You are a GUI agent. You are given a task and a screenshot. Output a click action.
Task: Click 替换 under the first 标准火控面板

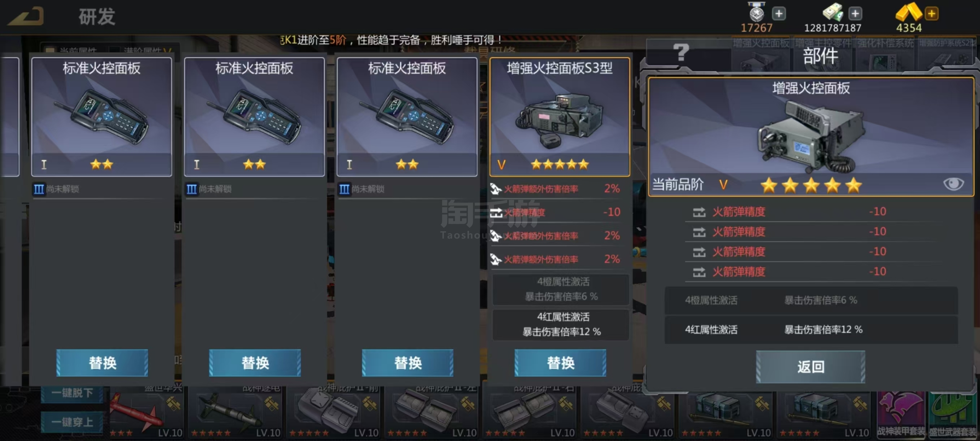tap(102, 363)
